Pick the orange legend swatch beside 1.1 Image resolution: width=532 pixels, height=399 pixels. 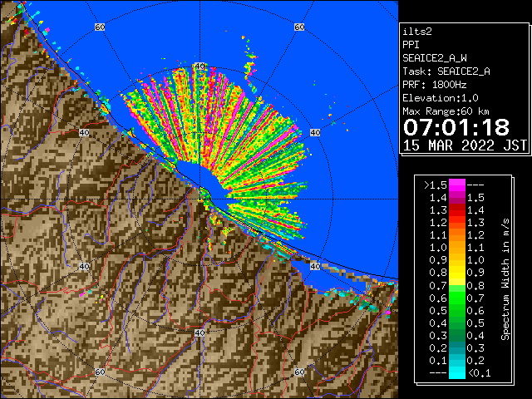click(457, 234)
